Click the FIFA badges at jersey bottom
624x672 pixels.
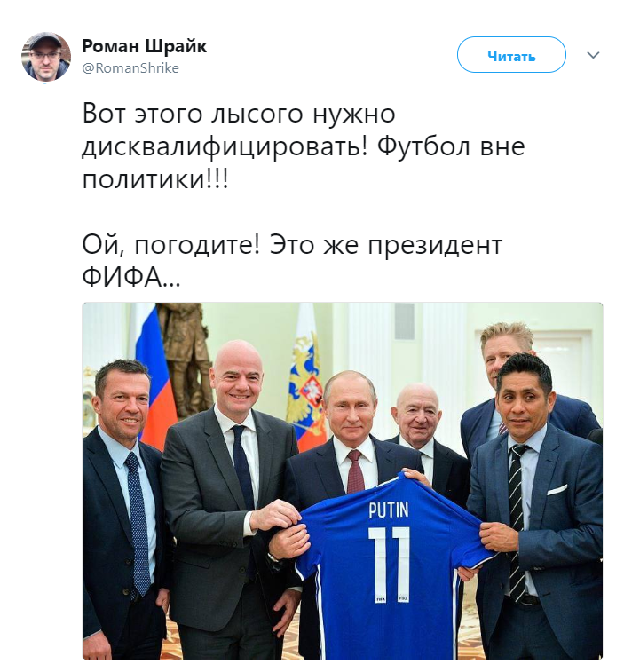tap(392, 597)
